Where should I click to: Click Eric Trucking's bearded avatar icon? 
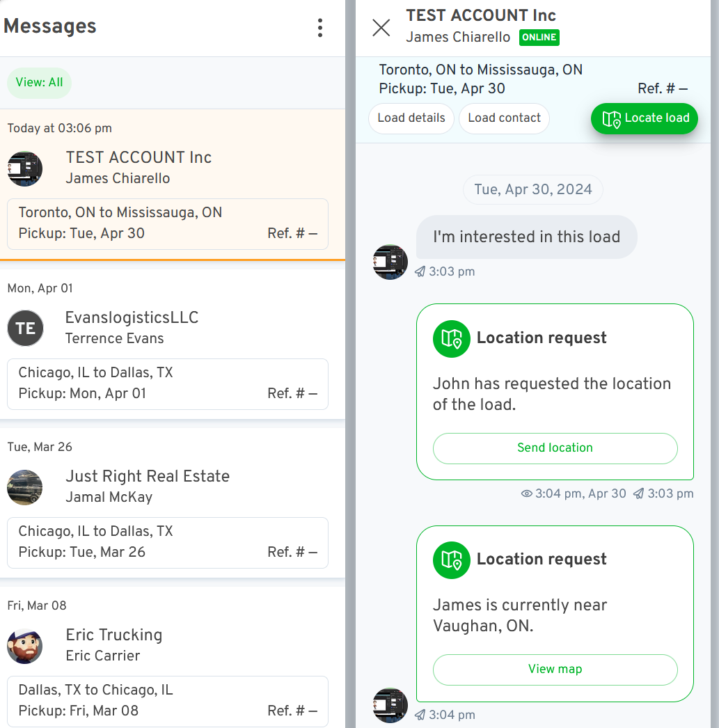point(25,646)
